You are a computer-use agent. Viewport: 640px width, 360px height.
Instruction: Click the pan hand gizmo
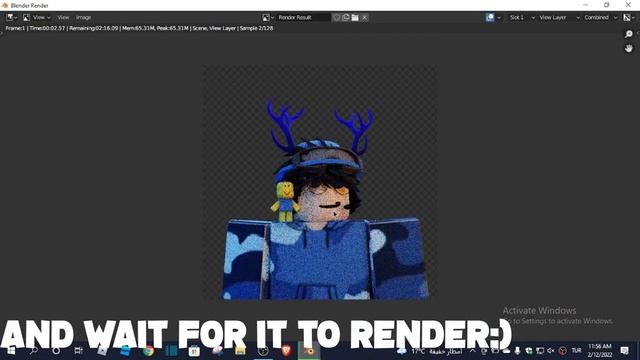coord(629,48)
